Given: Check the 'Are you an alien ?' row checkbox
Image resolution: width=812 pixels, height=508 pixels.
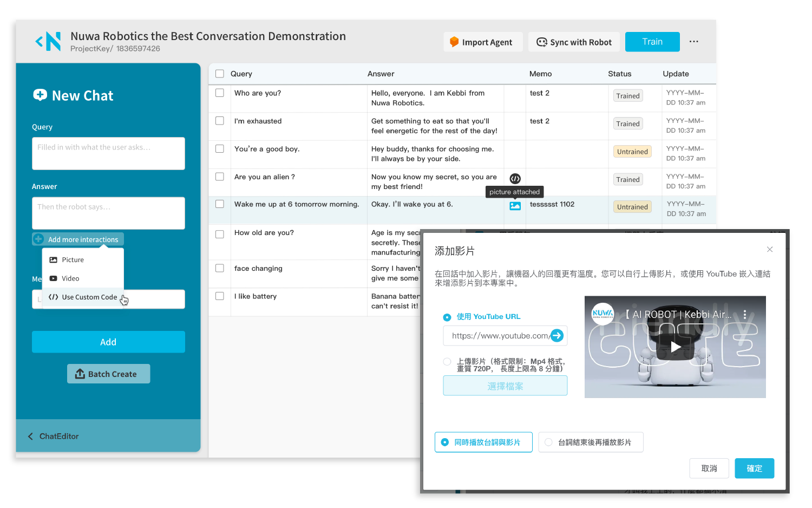Looking at the screenshot, I should click(220, 177).
